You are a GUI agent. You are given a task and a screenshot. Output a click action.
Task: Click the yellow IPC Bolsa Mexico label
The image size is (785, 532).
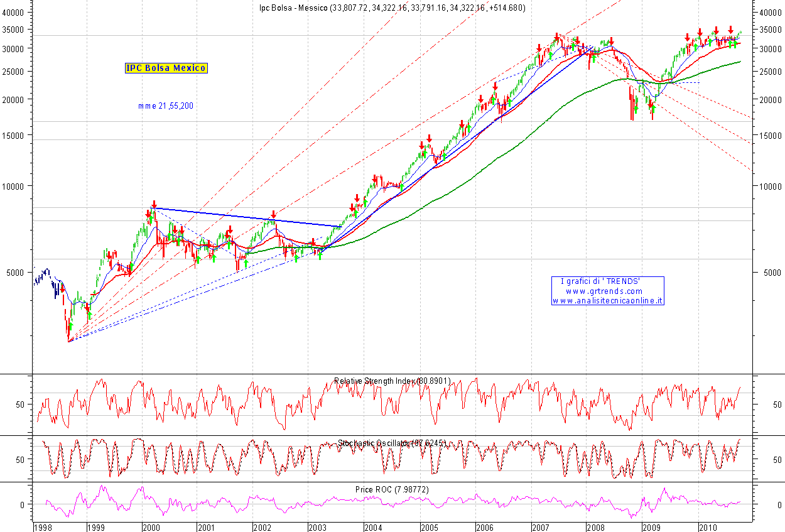pos(166,68)
